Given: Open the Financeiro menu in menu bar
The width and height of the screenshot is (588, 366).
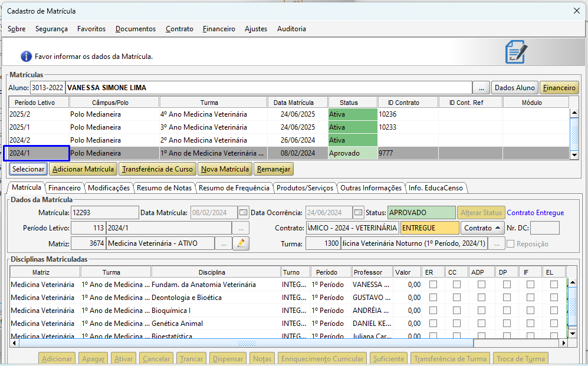Looking at the screenshot, I should [219, 29].
